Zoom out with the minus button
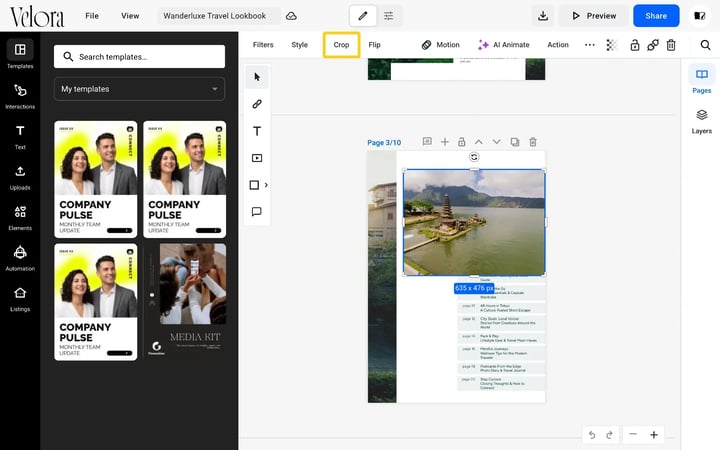Image resolution: width=720 pixels, height=450 pixels. pyautogui.click(x=633, y=434)
